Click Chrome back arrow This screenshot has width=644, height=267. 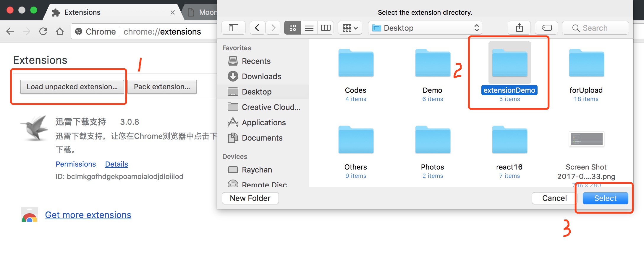pyautogui.click(x=10, y=31)
